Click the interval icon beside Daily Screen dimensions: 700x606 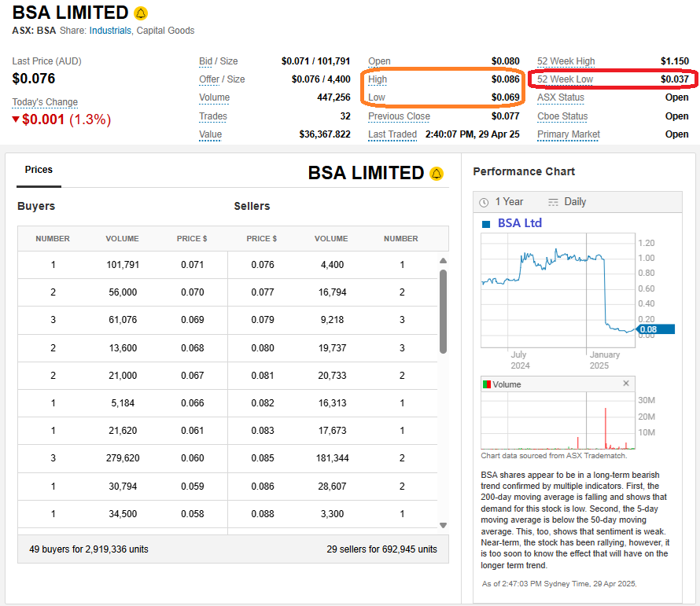(553, 202)
